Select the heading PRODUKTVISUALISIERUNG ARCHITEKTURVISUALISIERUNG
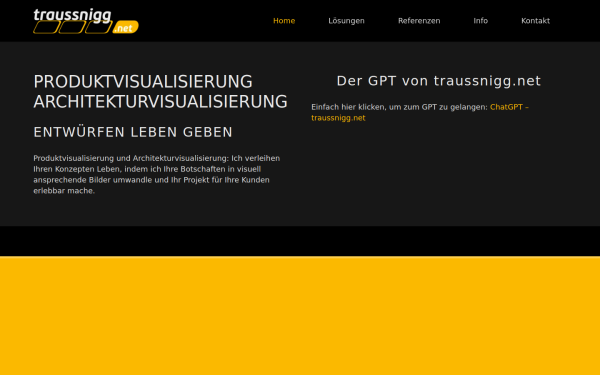The width and height of the screenshot is (600, 375). 160,92
